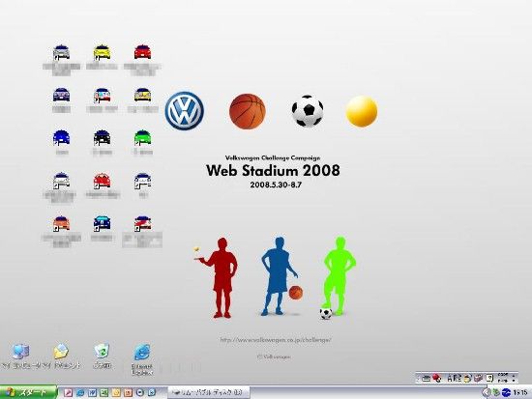The image size is (532, 399).
Task: Click the Start (スタート) button
Action: tap(28, 392)
